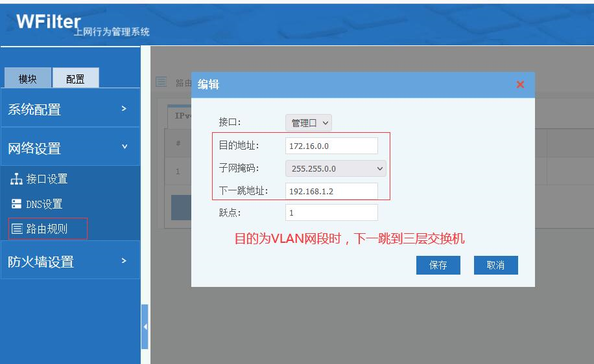Focus the 下一跳地址 field with 192.168.1.2
The width and height of the screenshot is (594, 364).
tap(331, 191)
